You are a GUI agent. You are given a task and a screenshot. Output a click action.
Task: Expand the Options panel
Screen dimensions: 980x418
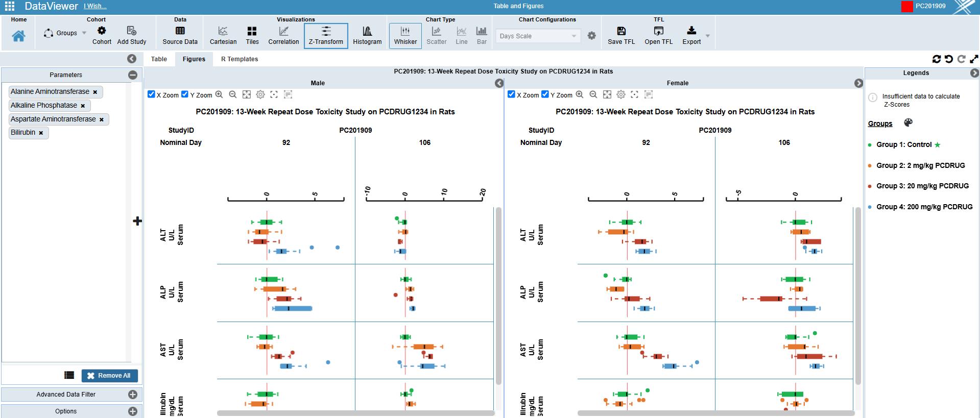point(133,411)
